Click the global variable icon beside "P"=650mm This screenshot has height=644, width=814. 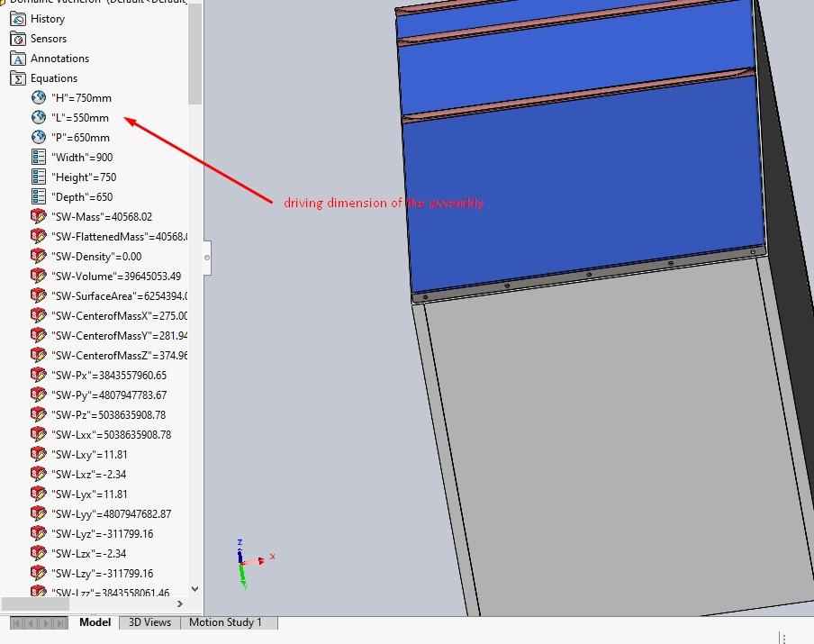39,137
